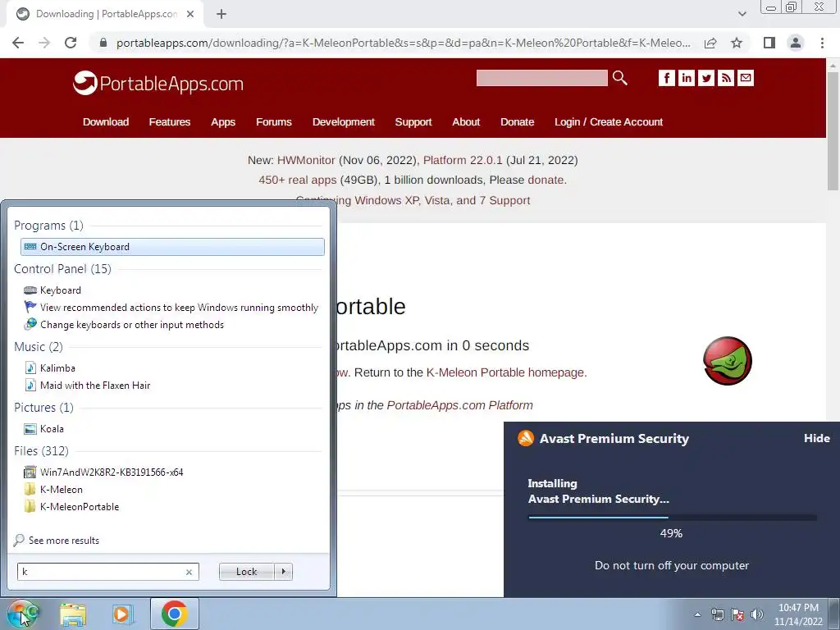Open the PortableApps.com Platform link

459,405
